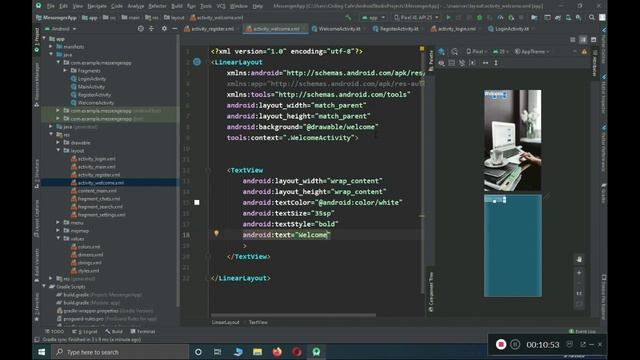The image size is (640, 360).
Task: Click the build hammer icon in toolbar
Action: [348, 18]
